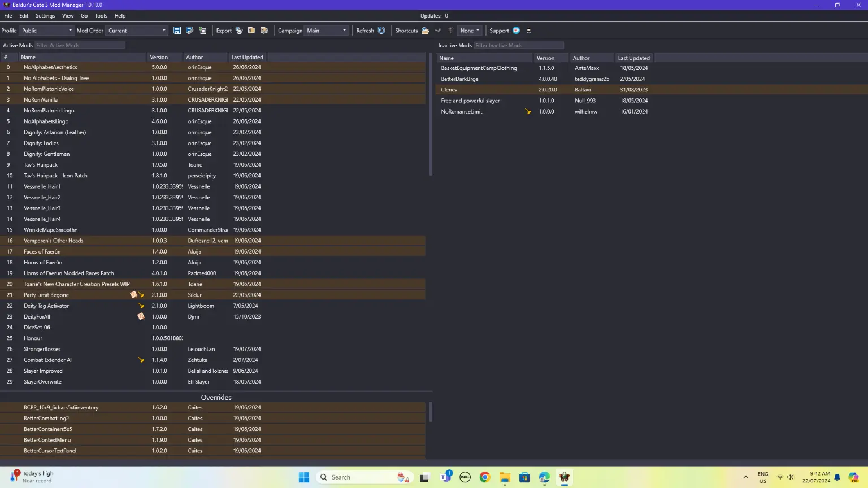The image size is (868, 488).
Task: Select Tav's Hairpack mod row
Action: (212, 165)
